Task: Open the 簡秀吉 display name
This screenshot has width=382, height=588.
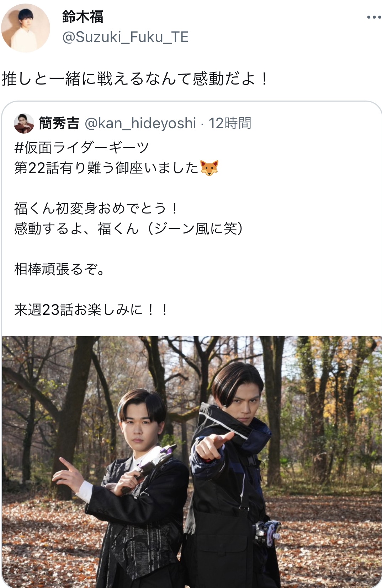Action: click(59, 123)
